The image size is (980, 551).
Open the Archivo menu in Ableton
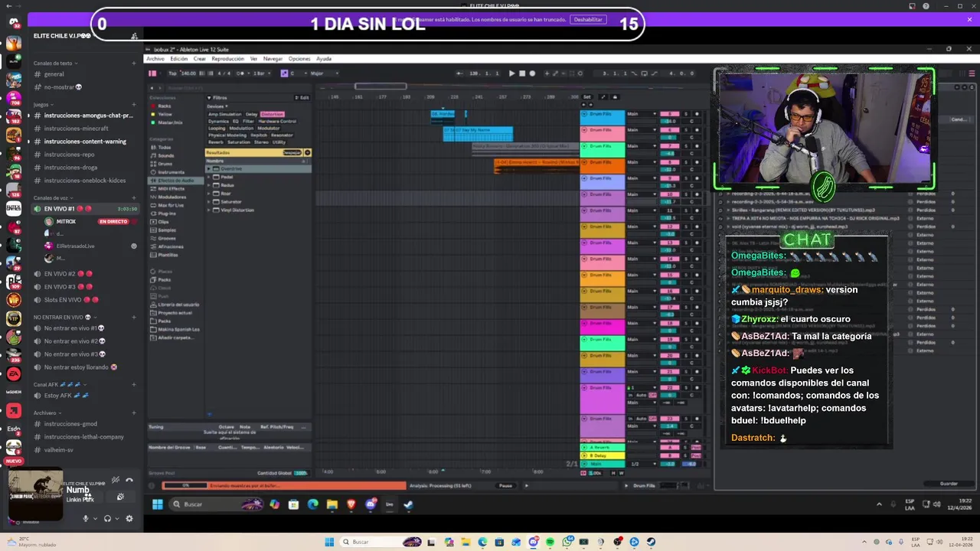155,59
